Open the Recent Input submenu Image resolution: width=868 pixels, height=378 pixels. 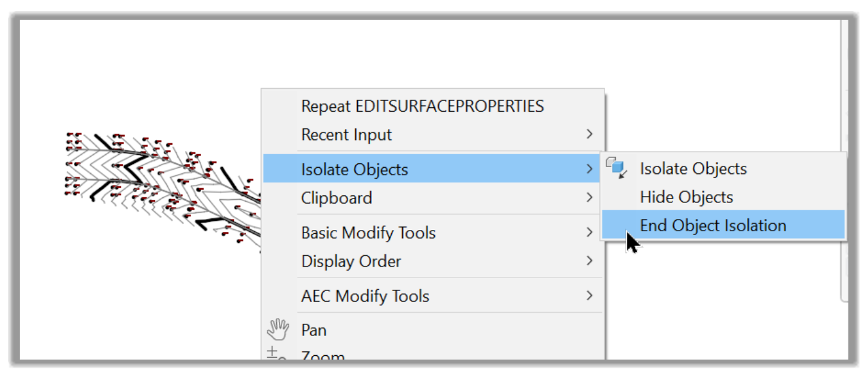(x=433, y=134)
